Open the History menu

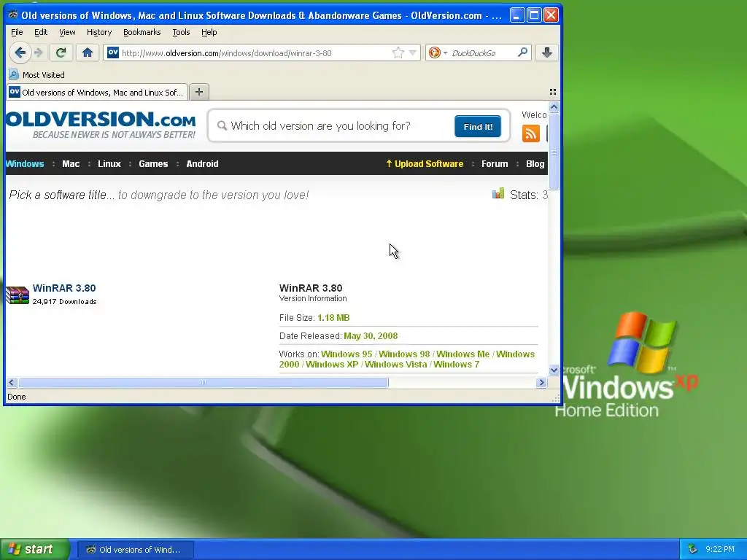99,32
